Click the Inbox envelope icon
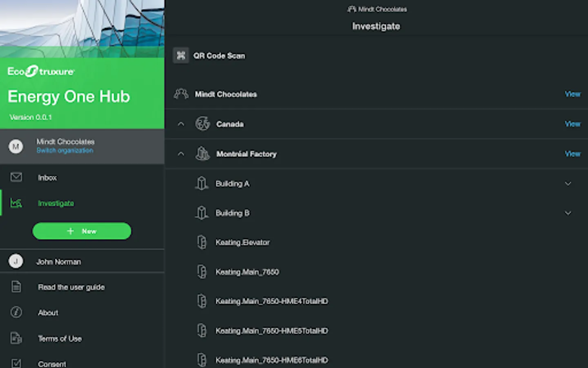The image size is (588, 368). pos(16,177)
